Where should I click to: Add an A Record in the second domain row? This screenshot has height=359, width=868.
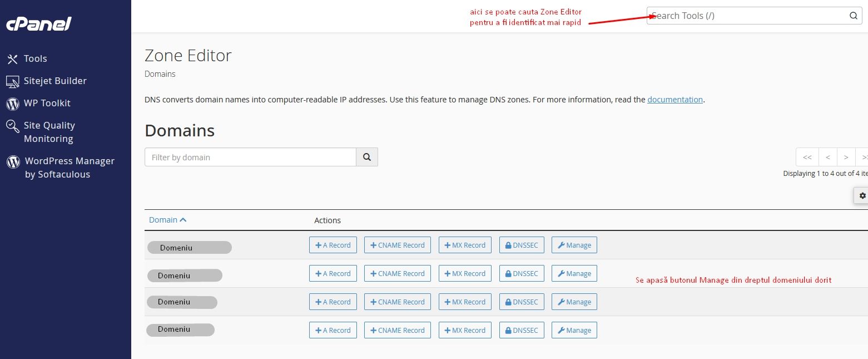pos(333,273)
